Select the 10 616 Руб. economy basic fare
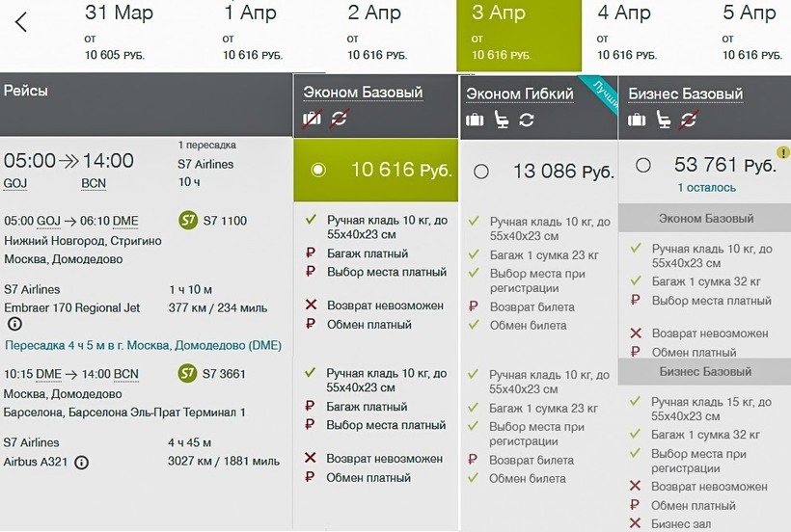The width and height of the screenshot is (791, 532). [318, 170]
